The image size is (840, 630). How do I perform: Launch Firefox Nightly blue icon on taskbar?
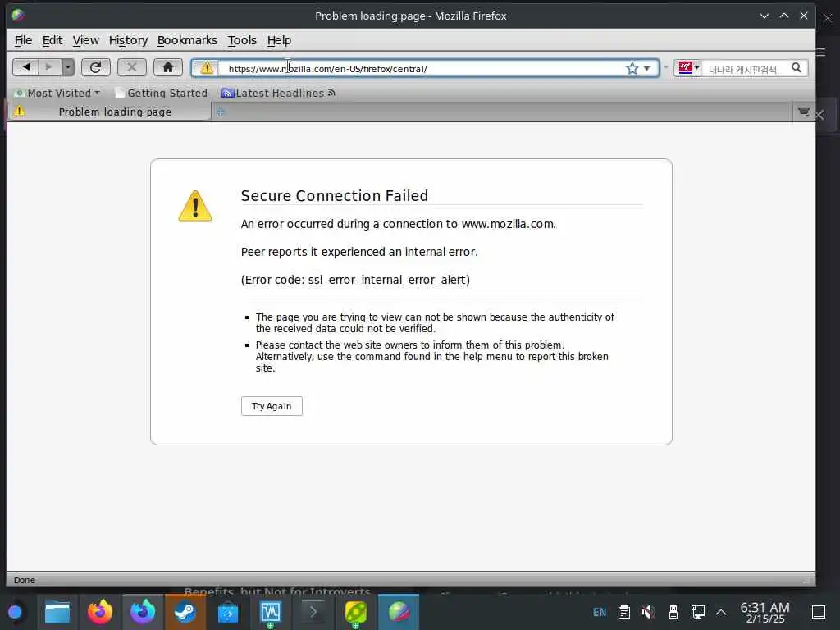[x=143, y=612]
